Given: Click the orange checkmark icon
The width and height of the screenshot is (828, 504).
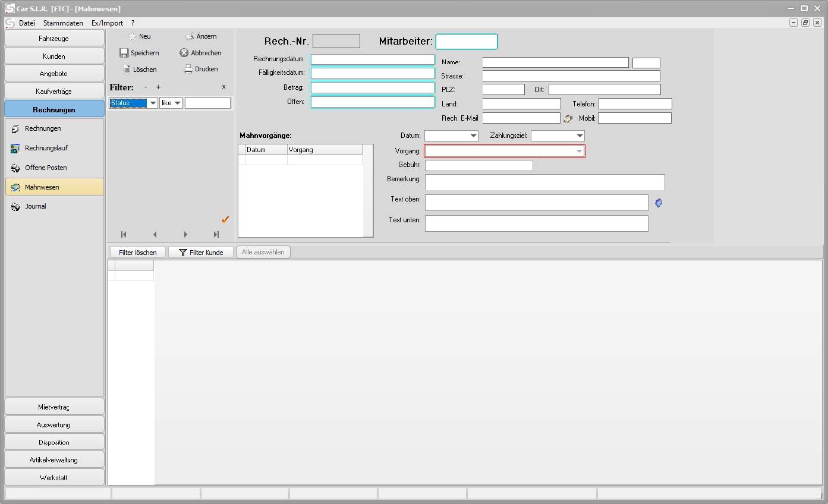Looking at the screenshot, I should [x=225, y=219].
